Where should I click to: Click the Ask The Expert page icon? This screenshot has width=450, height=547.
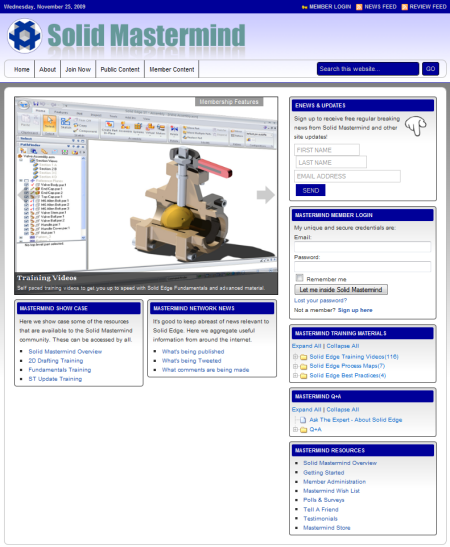(303, 420)
